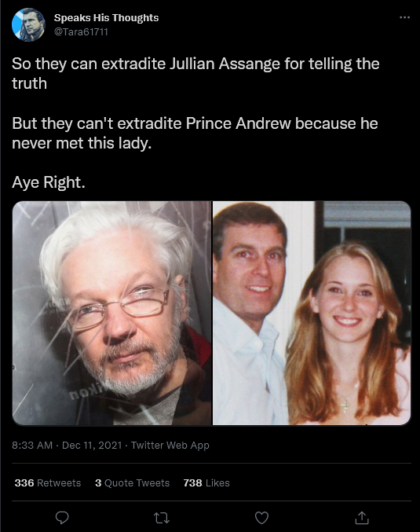Click the "Aye Right." tweet text line

[49, 182]
